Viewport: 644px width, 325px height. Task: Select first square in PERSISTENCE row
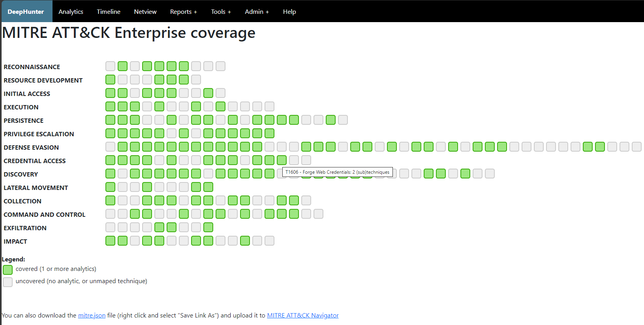(111, 120)
